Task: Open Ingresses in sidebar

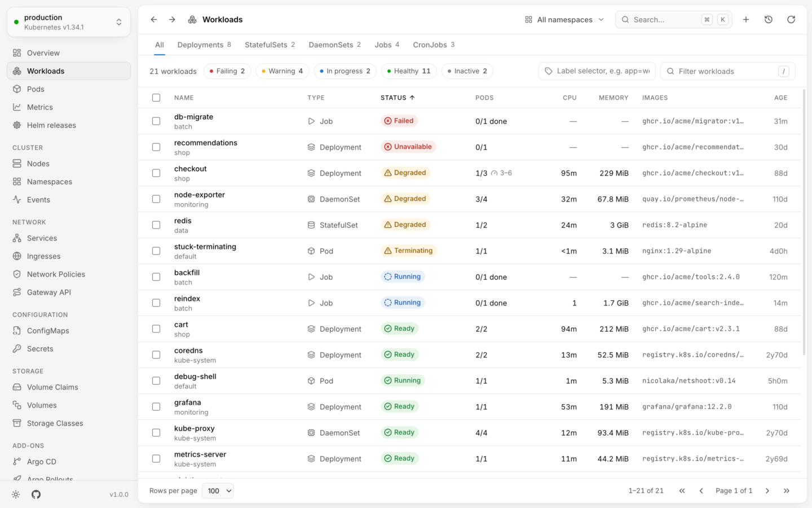Action: [69, 256]
